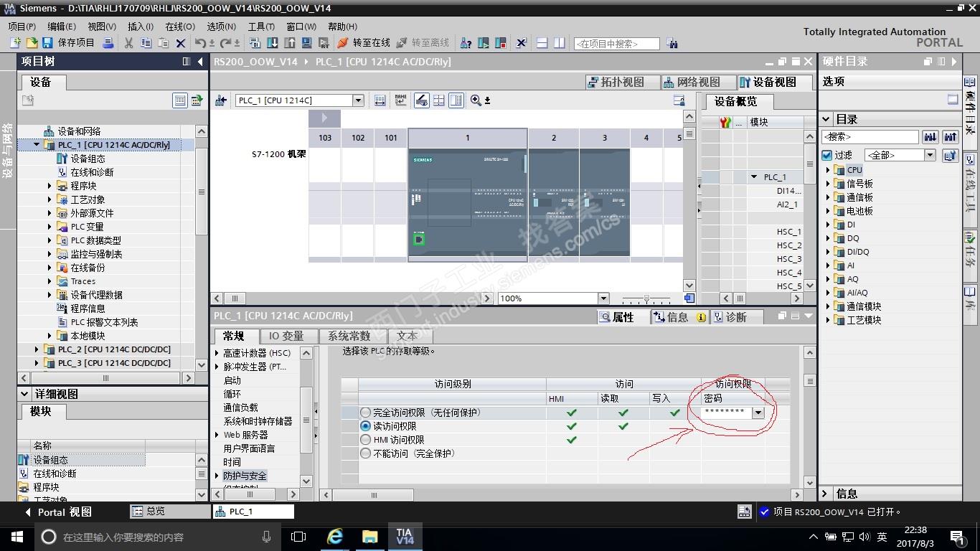980x551 pixels.
Task: Click the undo arrow icon
Action: click(201, 43)
